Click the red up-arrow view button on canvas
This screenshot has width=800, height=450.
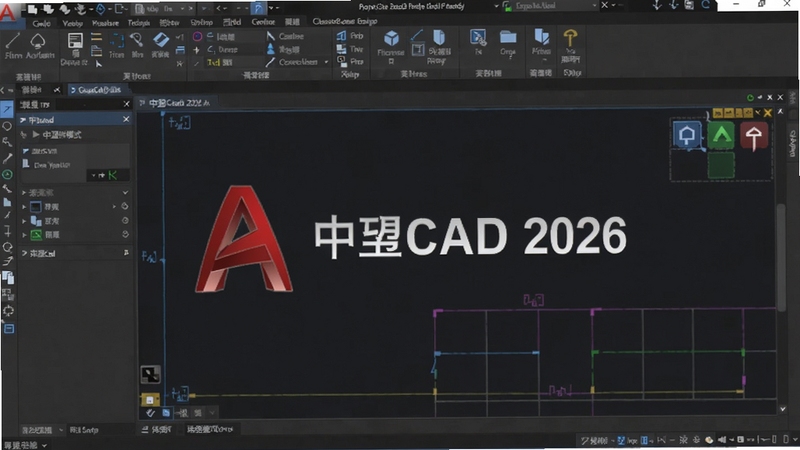(754, 136)
